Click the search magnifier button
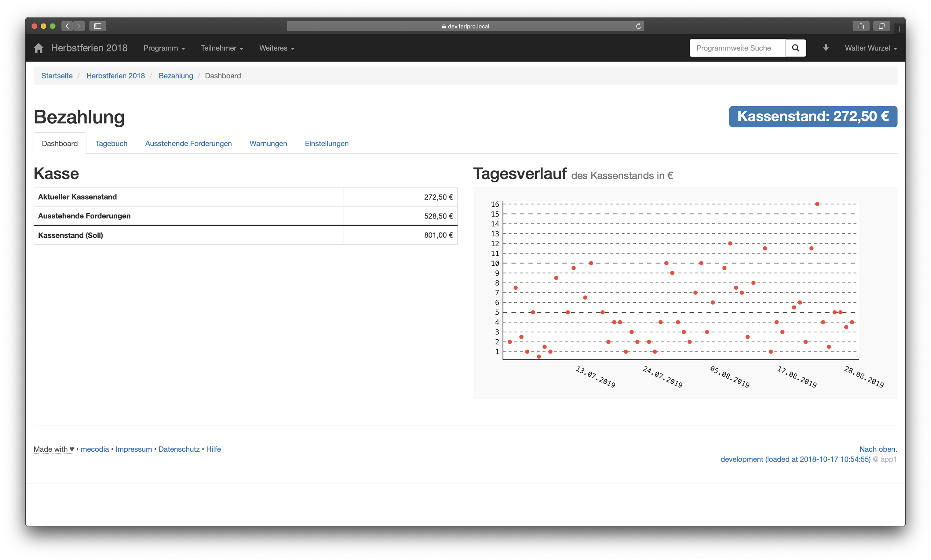The height and width of the screenshot is (560, 931). [x=795, y=48]
